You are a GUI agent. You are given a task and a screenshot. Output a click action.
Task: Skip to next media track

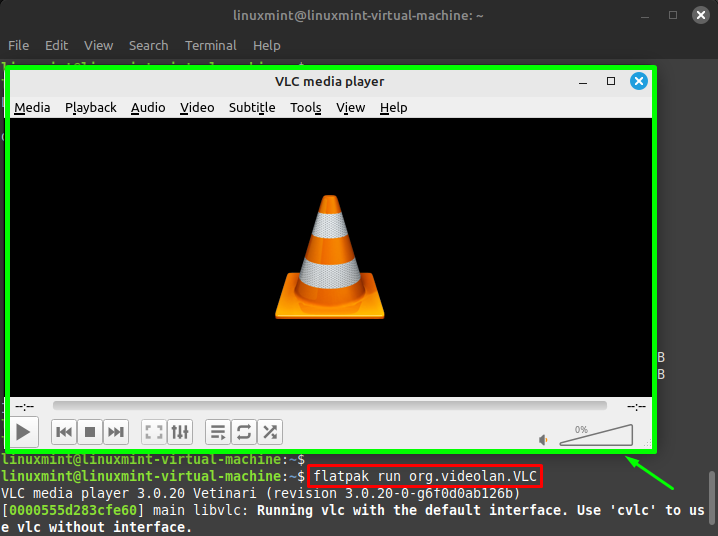(116, 432)
